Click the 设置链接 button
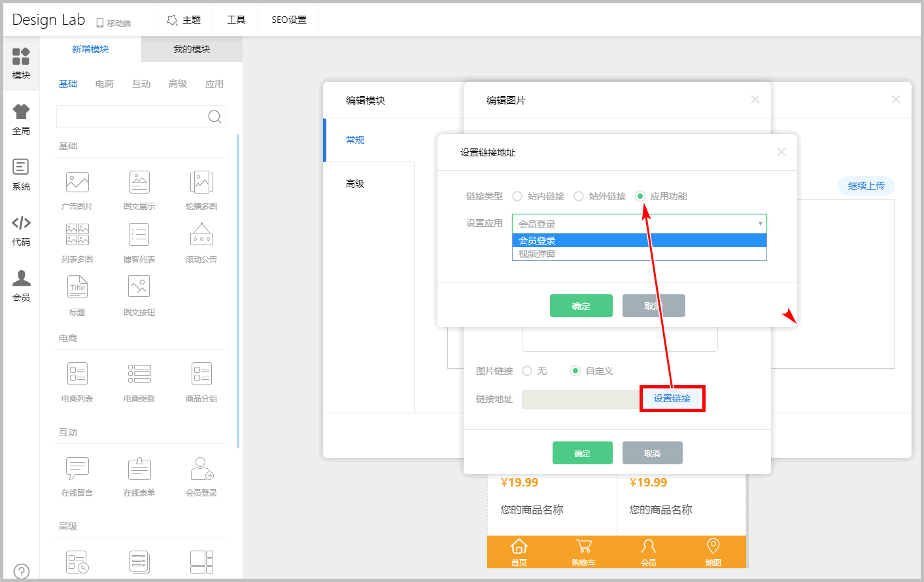This screenshot has width=924, height=582. (672, 398)
